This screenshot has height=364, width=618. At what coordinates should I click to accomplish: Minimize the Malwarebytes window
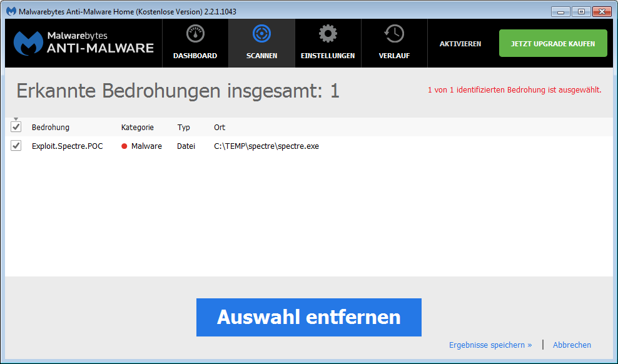tap(560, 11)
